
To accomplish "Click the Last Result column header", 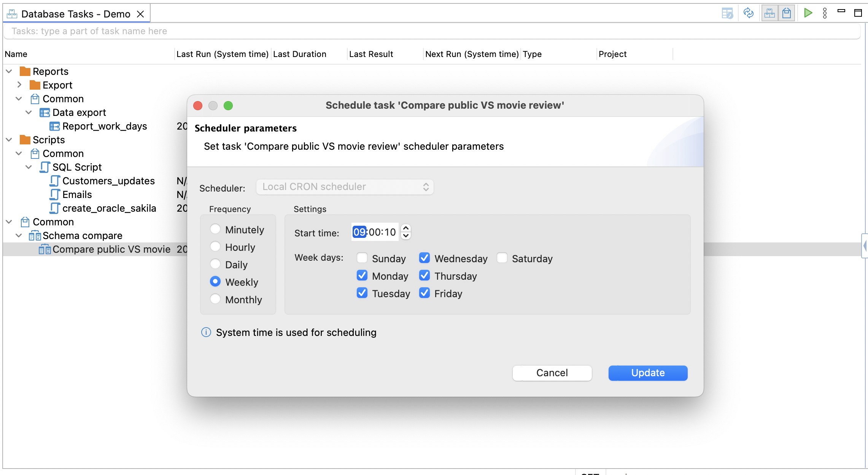I will [371, 54].
